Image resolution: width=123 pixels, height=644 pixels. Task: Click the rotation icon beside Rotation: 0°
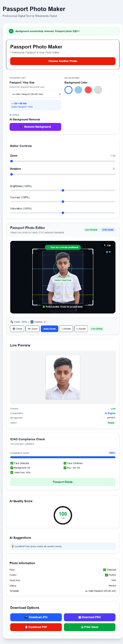(x=32, y=322)
